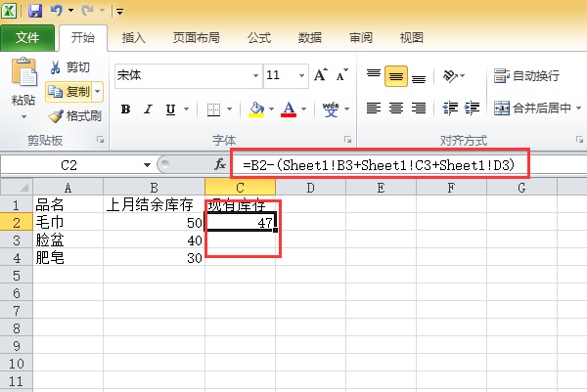587x392 pixels.
Task: Expand the borders dropdown arrow
Action: coord(230,109)
